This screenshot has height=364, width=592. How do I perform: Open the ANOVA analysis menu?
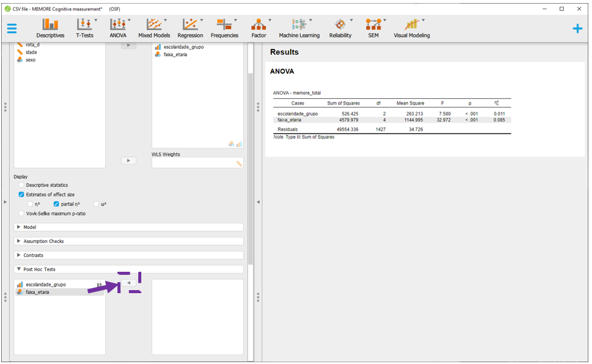coord(118,28)
